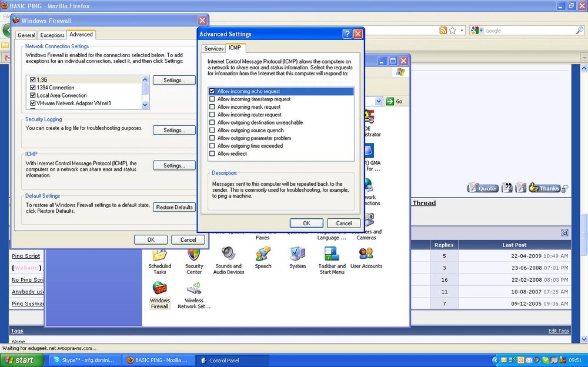
Task: Click the Go arrow in Control Panel
Action: coord(390,101)
